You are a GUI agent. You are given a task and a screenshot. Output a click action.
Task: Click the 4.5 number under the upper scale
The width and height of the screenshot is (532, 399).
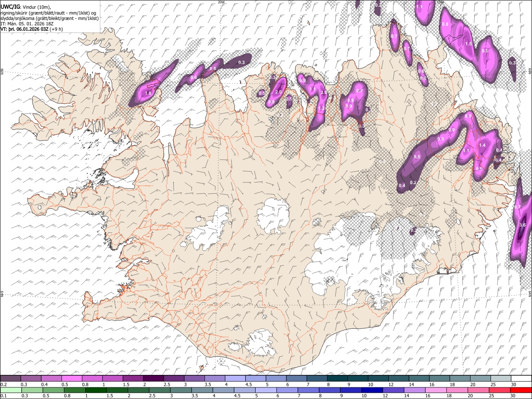coord(249,384)
